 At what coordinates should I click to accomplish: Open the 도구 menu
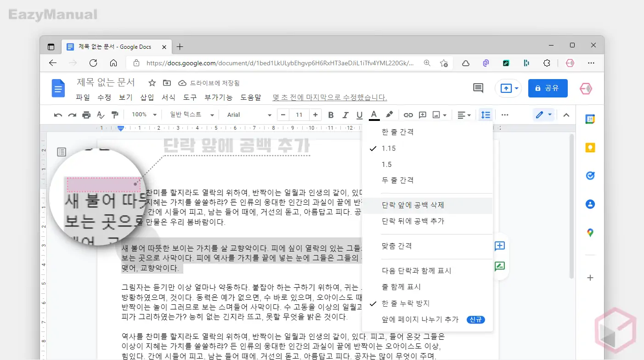pos(190,97)
